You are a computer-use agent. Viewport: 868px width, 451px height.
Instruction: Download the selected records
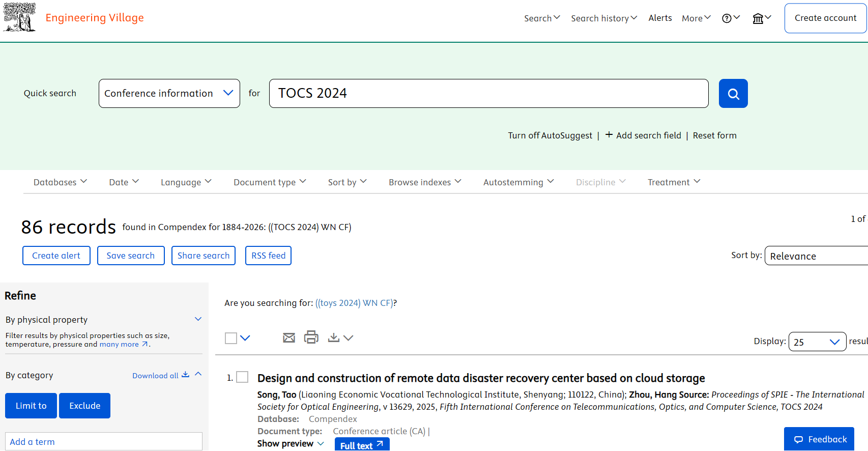pos(334,337)
